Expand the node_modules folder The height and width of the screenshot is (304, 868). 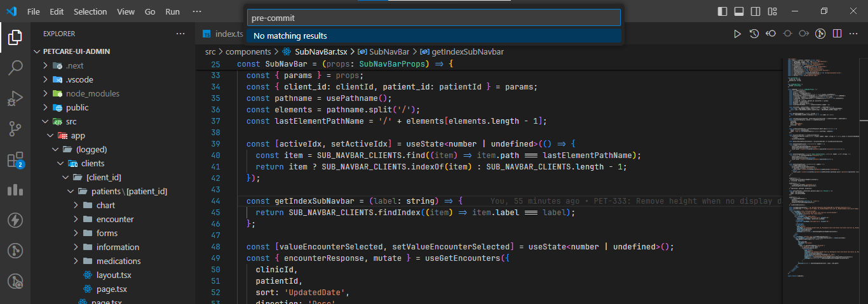46,93
